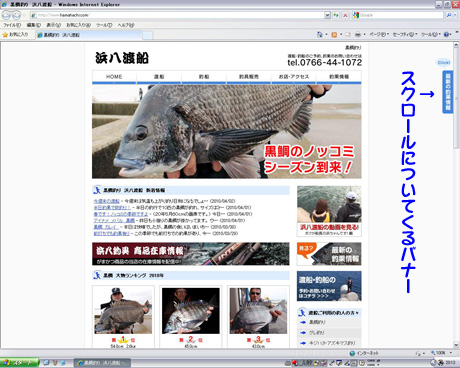Click the first quick launch icon beside Start
The width and height of the screenshot is (460, 368).
46,363
